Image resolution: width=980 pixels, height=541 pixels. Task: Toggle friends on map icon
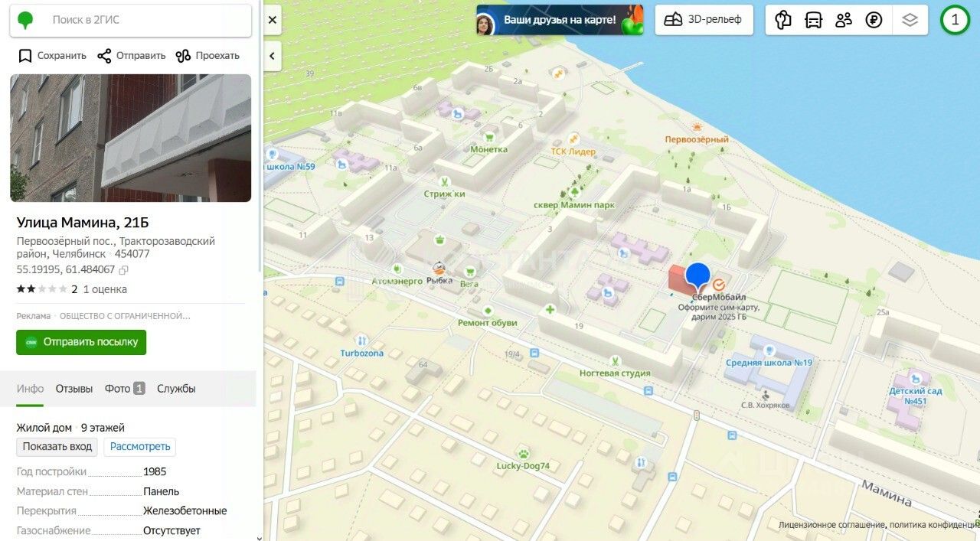(x=844, y=20)
